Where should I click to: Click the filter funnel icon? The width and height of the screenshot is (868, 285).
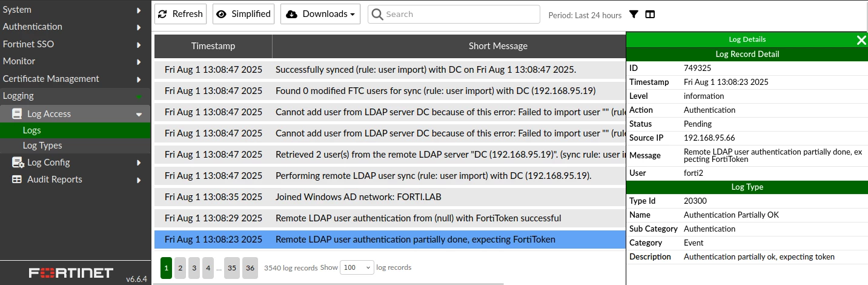click(634, 15)
